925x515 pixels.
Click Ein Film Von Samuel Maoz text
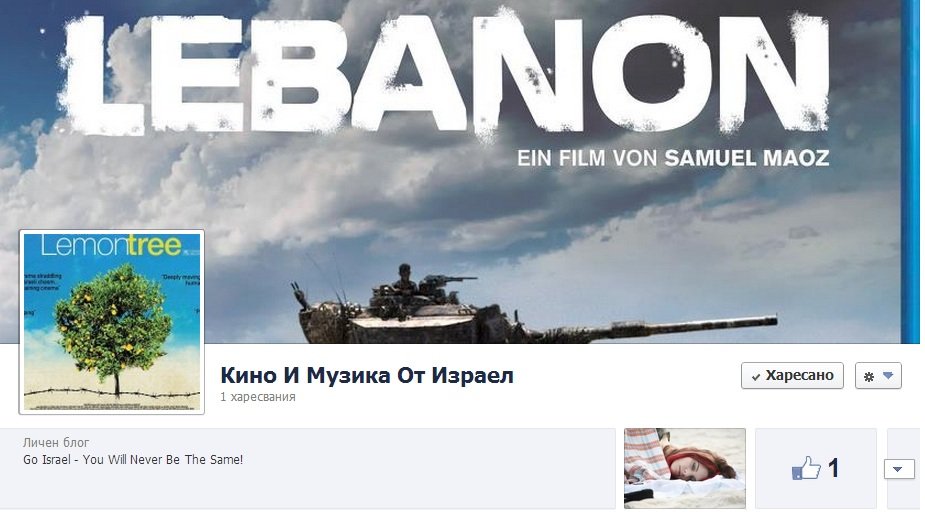(673, 158)
